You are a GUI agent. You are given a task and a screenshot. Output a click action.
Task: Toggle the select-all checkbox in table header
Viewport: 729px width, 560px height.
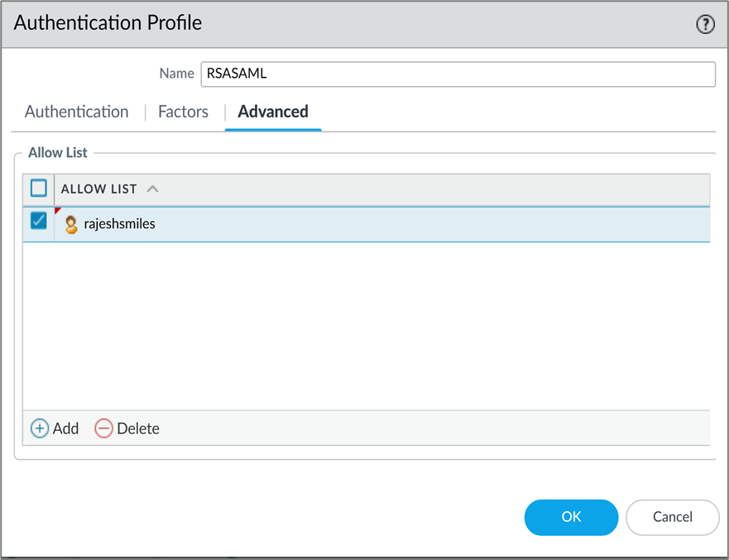(39, 189)
